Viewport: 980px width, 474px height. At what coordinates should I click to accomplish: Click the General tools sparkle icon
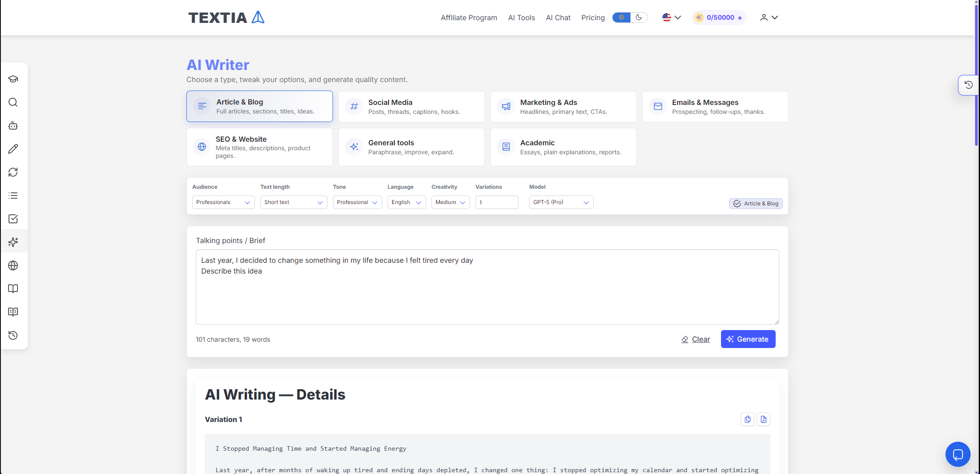[354, 147]
